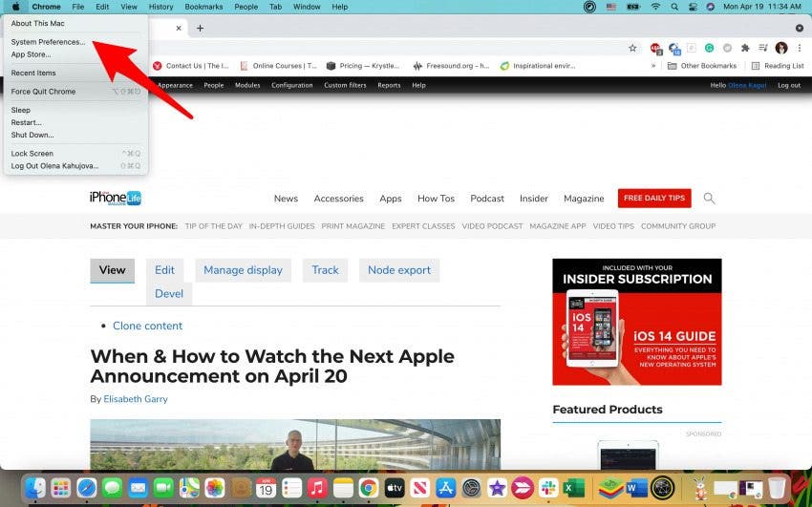Screen dimensions: 812x507
Task: Choose System Preferences from the Apple menu
Action: pyautogui.click(x=48, y=42)
